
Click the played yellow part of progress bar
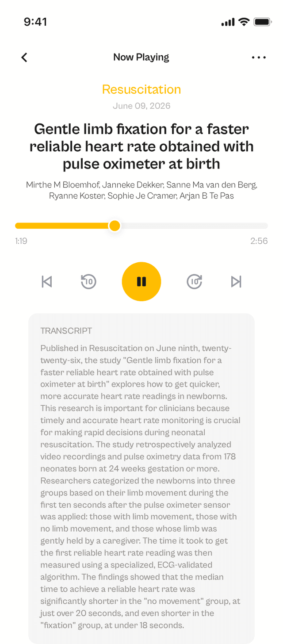[62, 226]
